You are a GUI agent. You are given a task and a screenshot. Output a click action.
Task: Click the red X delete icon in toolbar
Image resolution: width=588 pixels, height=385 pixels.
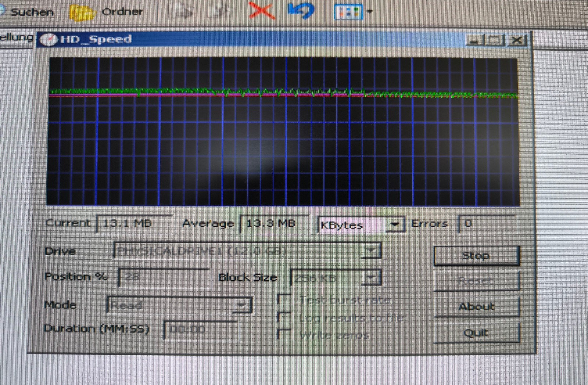tap(261, 10)
